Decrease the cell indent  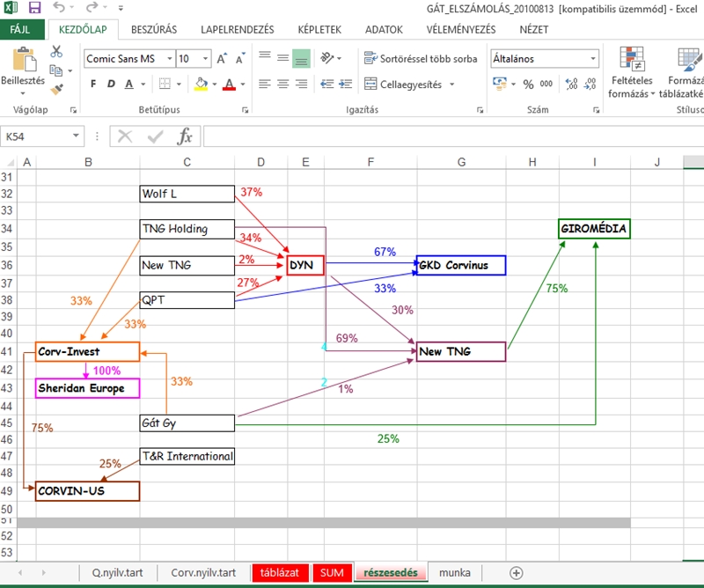point(326,84)
